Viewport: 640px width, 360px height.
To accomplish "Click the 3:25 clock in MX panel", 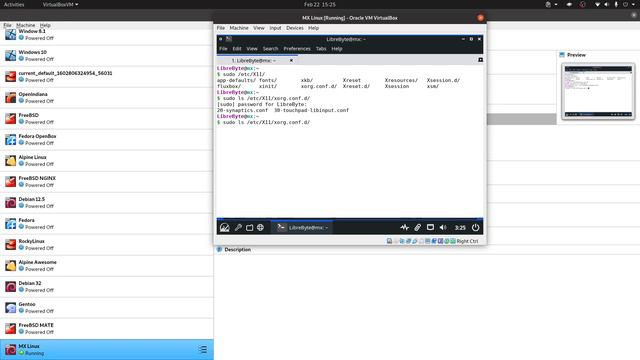I will pos(460,228).
